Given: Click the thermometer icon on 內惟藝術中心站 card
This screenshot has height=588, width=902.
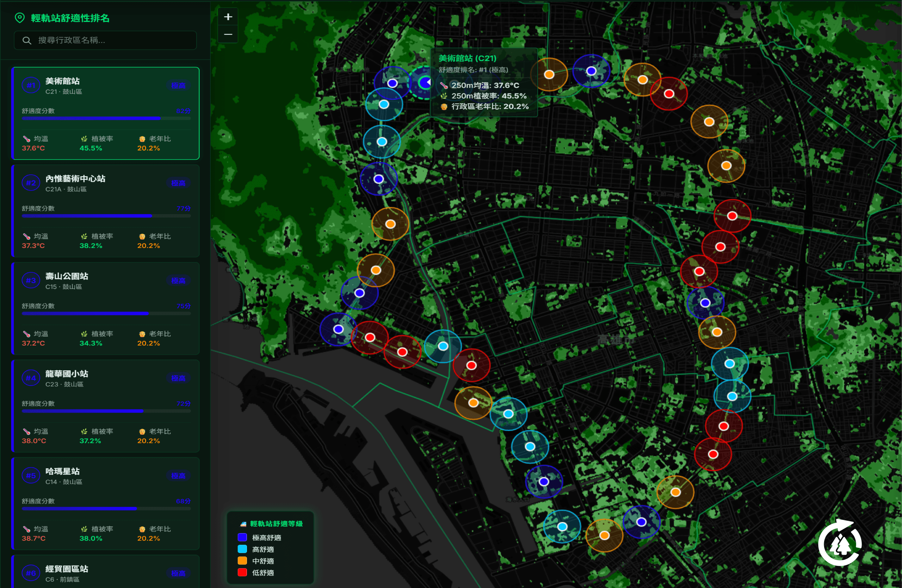Looking at the screenshot, I should pyautogui.click(x=26, y=236).
